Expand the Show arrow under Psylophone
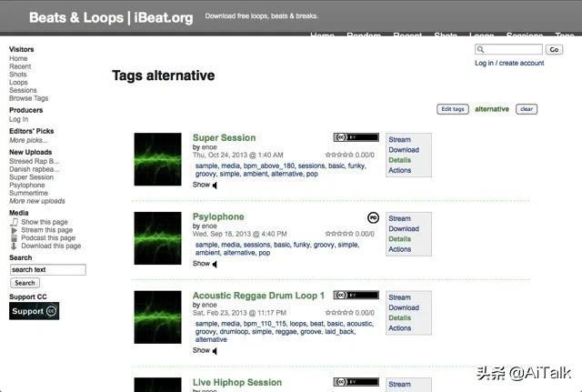This screenshot has height=392, width=582. point(215,264)
